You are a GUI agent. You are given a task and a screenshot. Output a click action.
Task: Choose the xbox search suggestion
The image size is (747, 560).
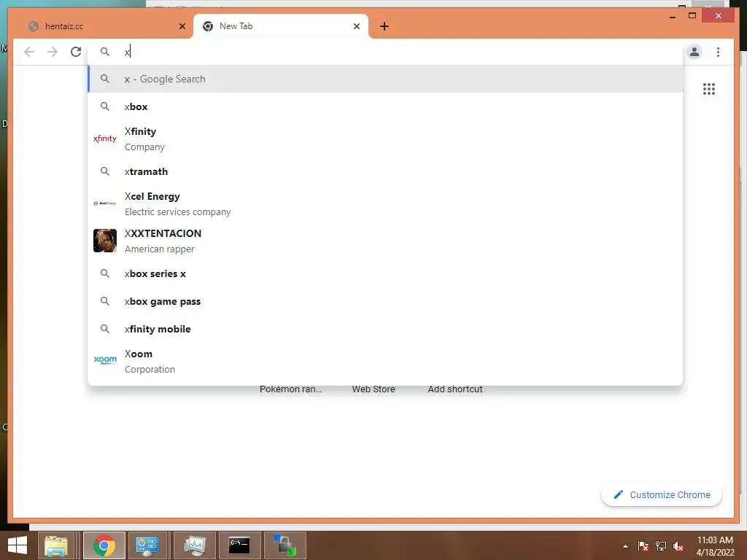click(x=385, y=106)
